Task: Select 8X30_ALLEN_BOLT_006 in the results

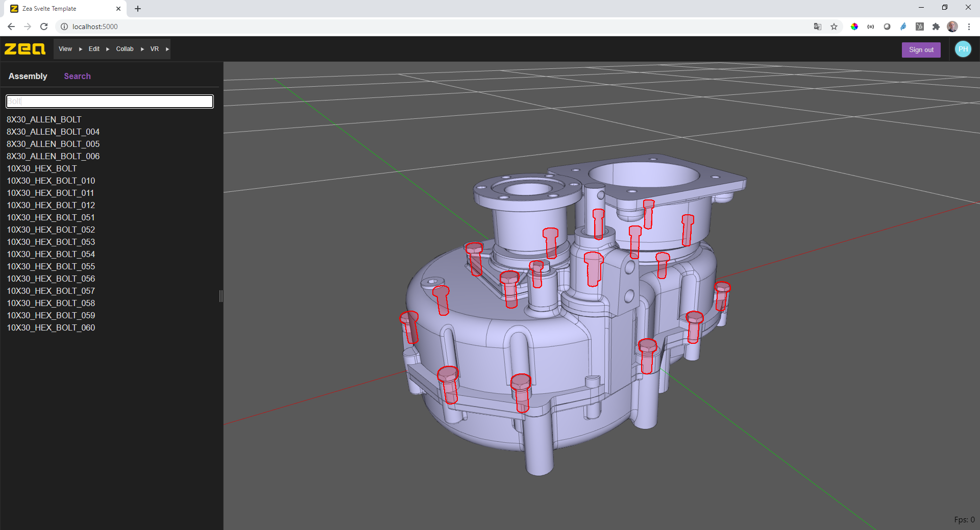Action: coord(53,156)
